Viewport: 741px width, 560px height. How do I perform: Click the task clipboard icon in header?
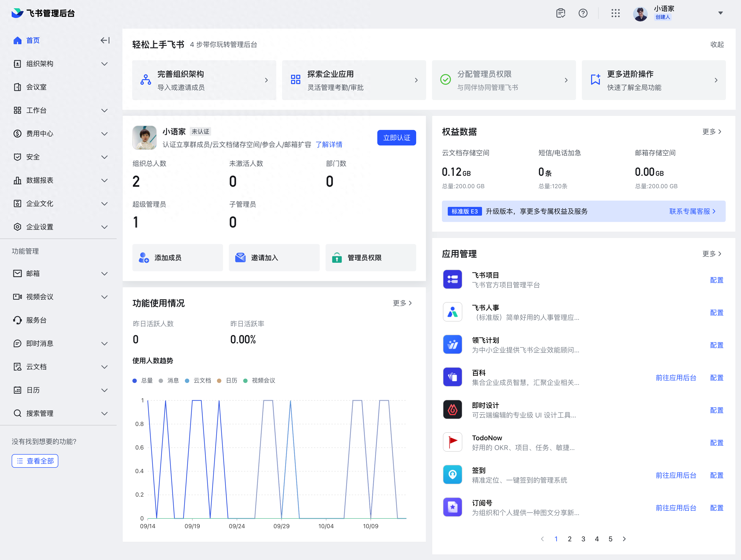pos(561,13)
